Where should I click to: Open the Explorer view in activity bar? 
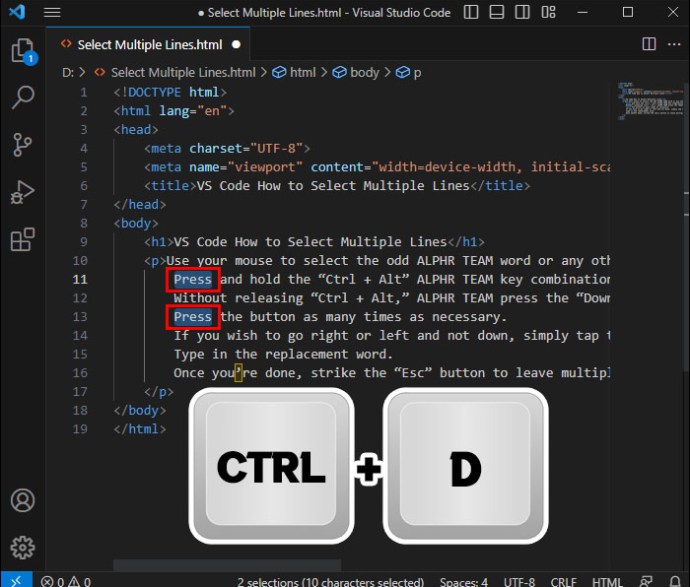(22, 51)
